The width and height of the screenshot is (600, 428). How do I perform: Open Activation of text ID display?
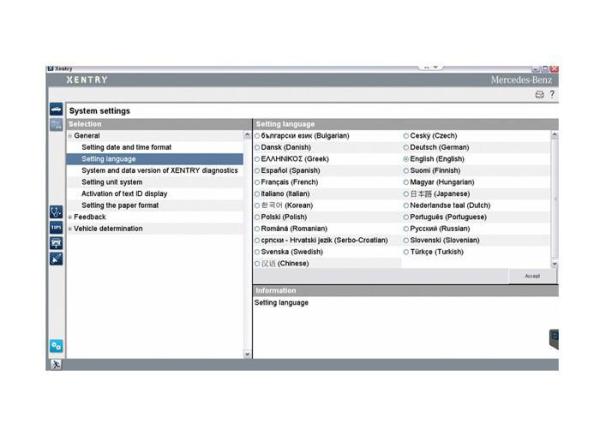(124, 194)
